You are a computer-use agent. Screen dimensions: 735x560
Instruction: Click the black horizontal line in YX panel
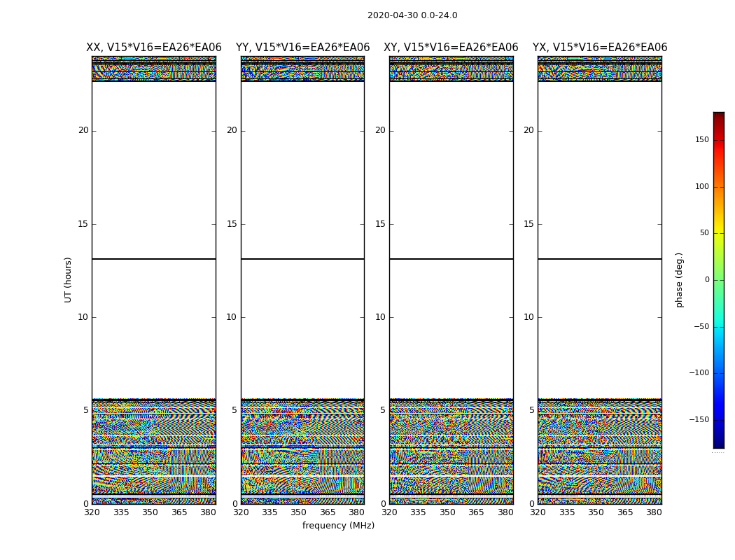click(x=600, y=259)
